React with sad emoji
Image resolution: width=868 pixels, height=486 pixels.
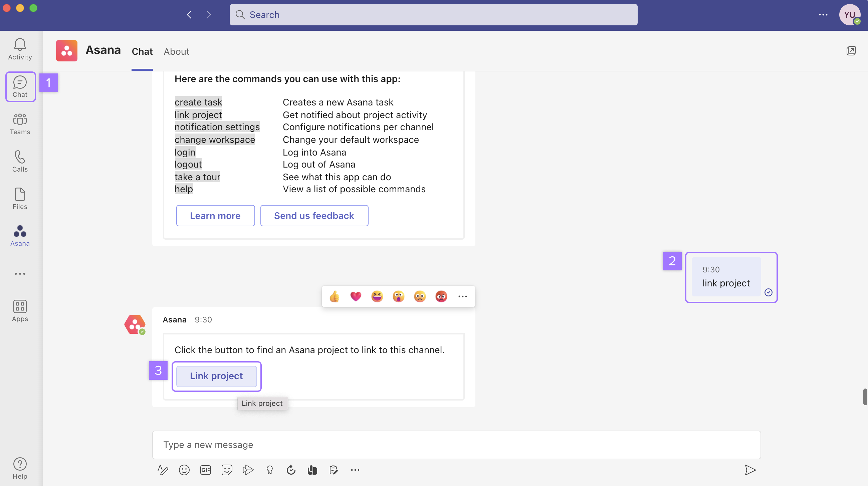coord(420,296)
